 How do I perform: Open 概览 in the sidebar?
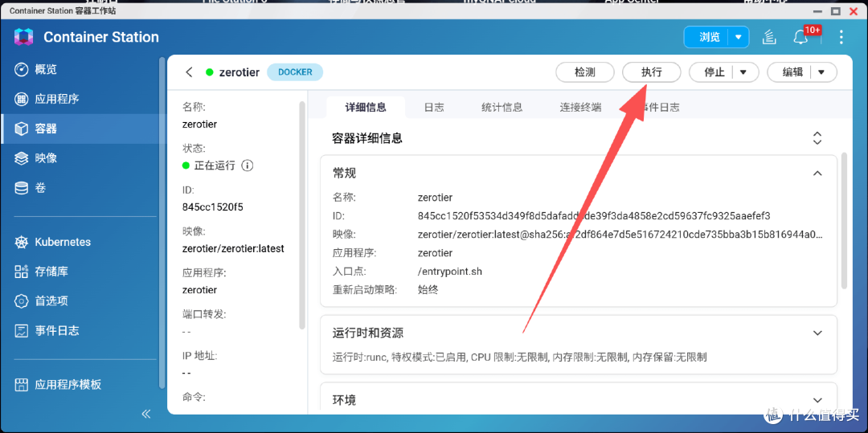click(x=79, y=70)
